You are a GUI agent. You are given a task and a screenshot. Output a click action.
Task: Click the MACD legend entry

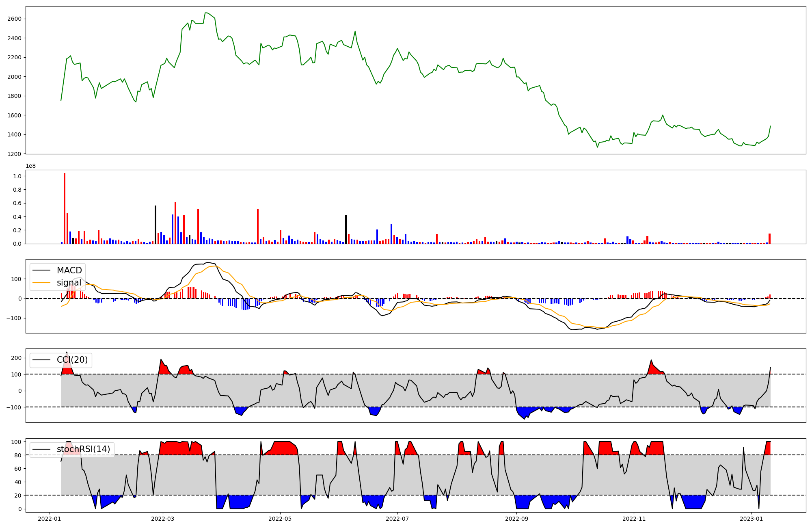pos(69,270)
